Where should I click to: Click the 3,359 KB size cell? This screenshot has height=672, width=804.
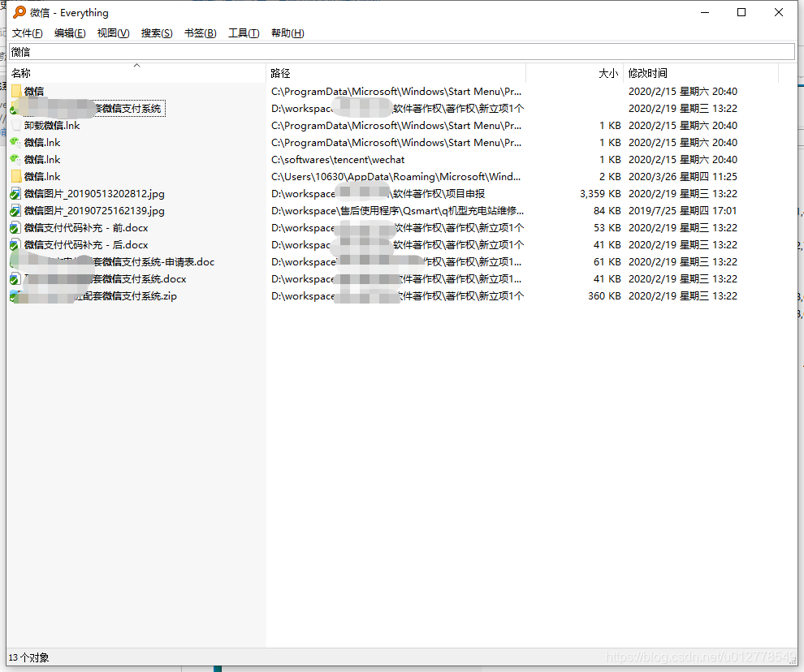(600, 194)
